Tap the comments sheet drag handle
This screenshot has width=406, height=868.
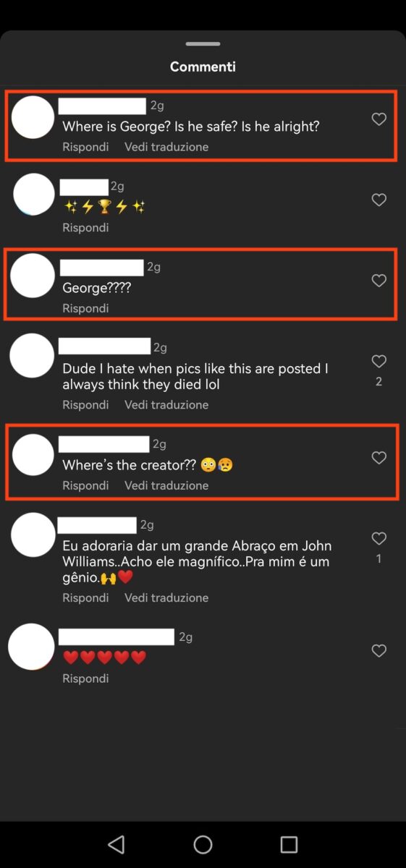(x=203, y=44)
